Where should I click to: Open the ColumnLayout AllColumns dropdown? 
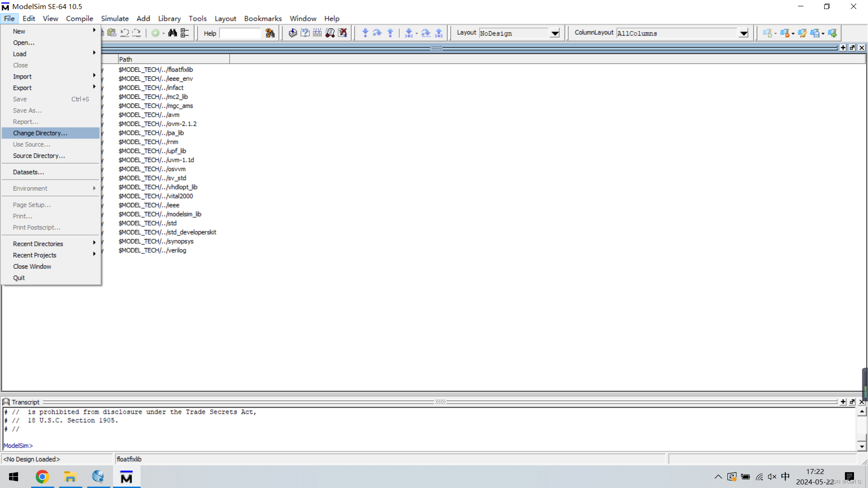[743, 33]
